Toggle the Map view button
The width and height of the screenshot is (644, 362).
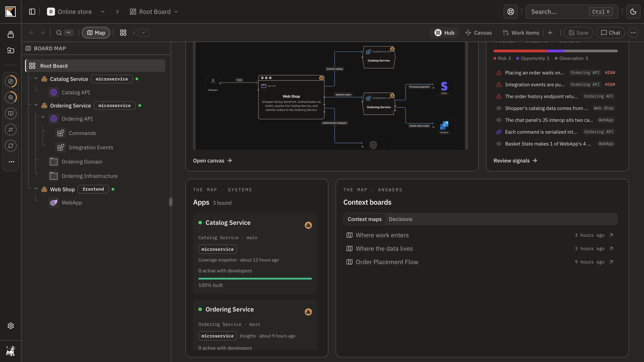[96, 33]
